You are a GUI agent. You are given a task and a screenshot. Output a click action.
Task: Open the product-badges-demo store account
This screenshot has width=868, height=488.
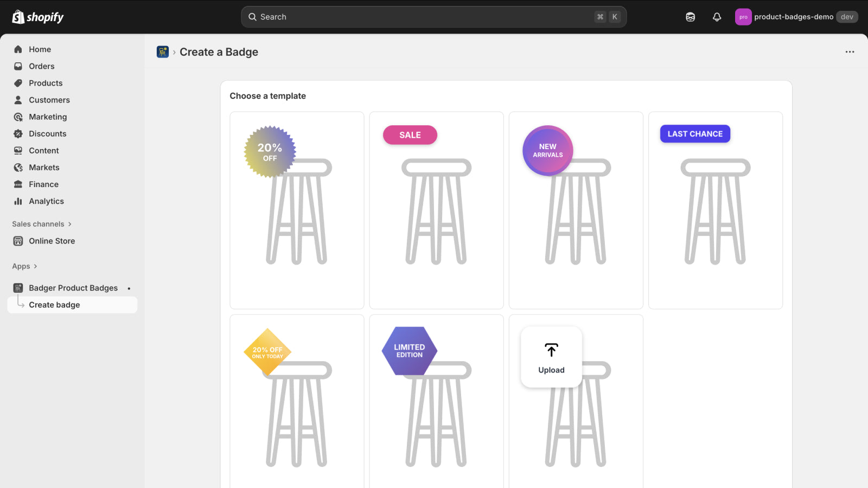pyautogui.click(x=794, y=17)
